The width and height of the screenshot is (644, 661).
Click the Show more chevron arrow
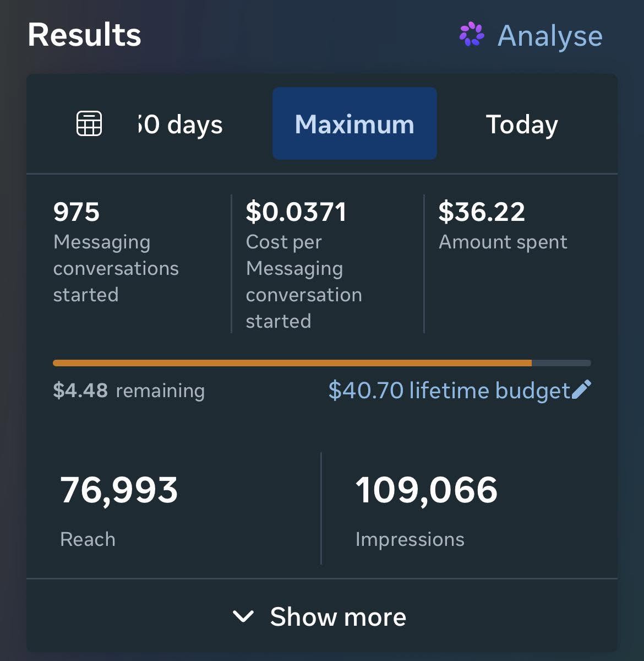tap(243, 616)
